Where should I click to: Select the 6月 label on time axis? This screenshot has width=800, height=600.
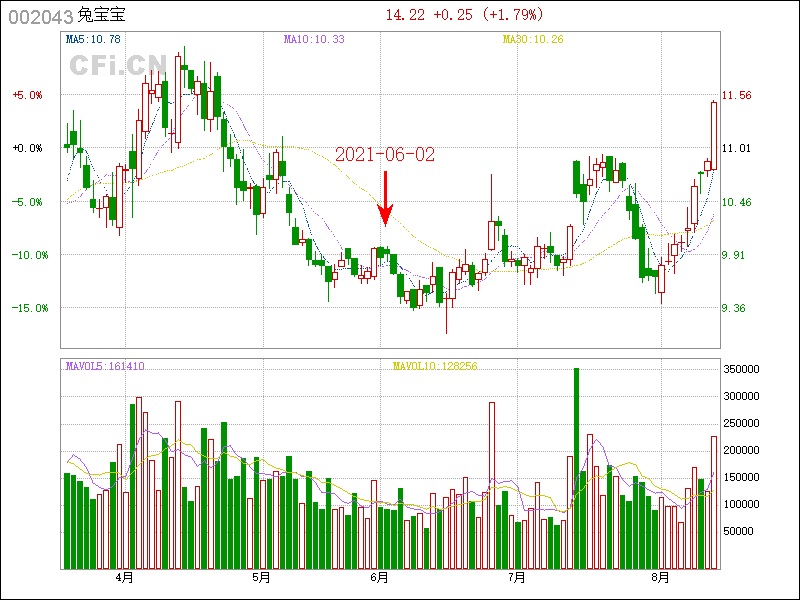click(380, 578)
